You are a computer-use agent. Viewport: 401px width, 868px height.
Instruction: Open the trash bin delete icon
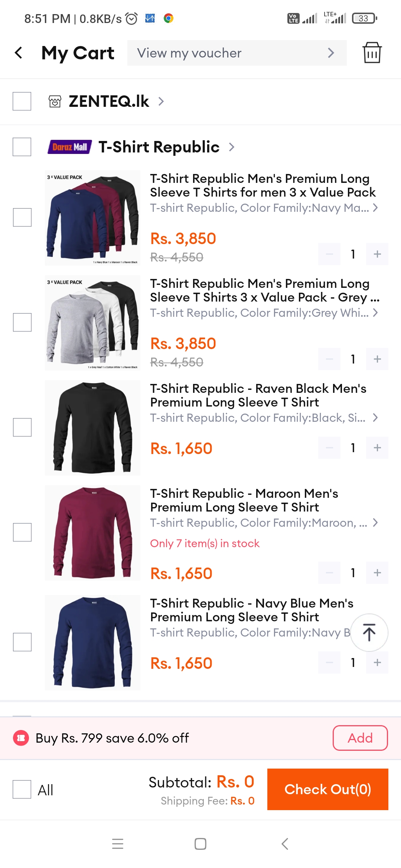[372, 53]
